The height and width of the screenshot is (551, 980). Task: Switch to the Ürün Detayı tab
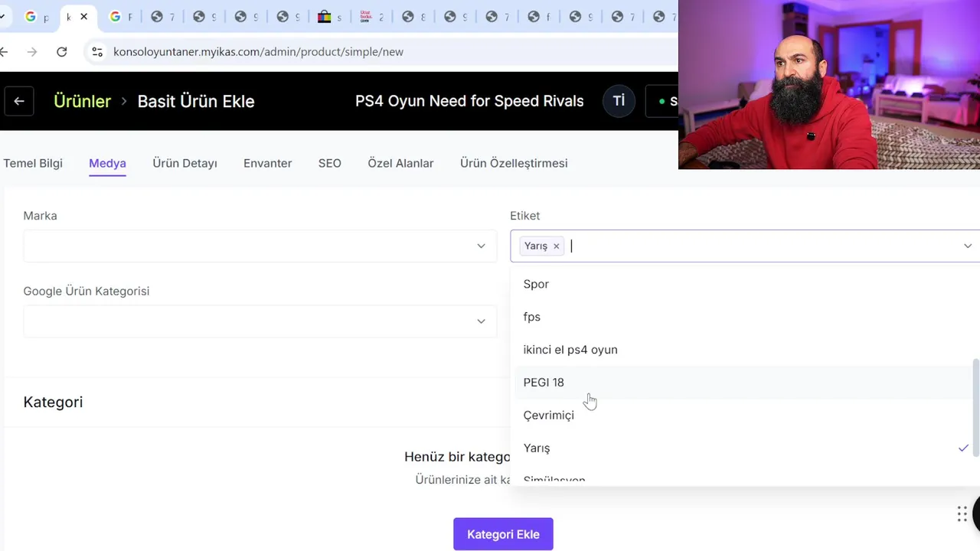[185, 163]
